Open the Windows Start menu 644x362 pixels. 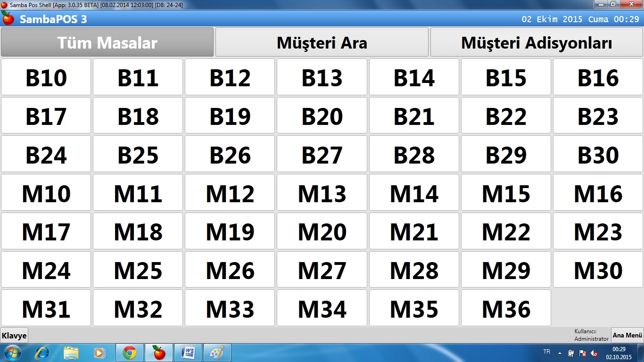[12, 353]
